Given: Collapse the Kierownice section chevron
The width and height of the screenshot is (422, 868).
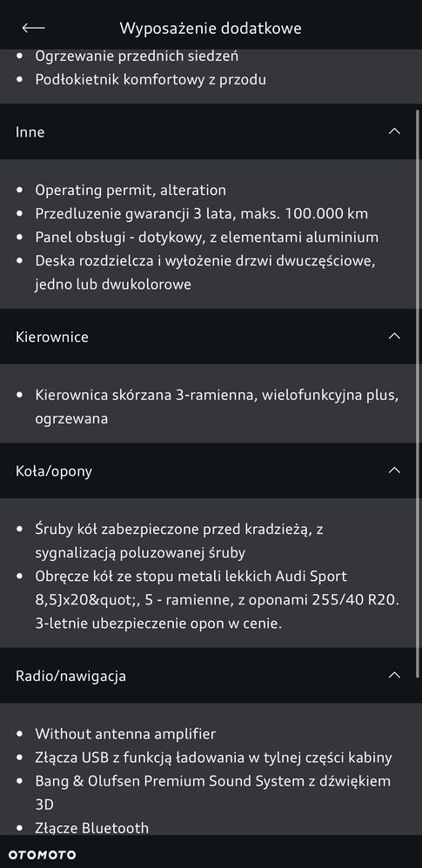Looking at the screenshot, I should (x=394, y=336).
